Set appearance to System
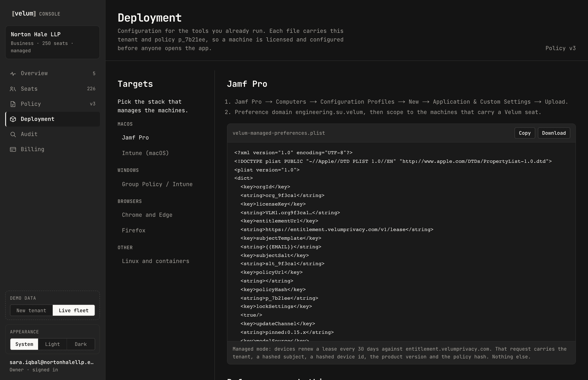The image size is (588, 380). tap(24, 344)
